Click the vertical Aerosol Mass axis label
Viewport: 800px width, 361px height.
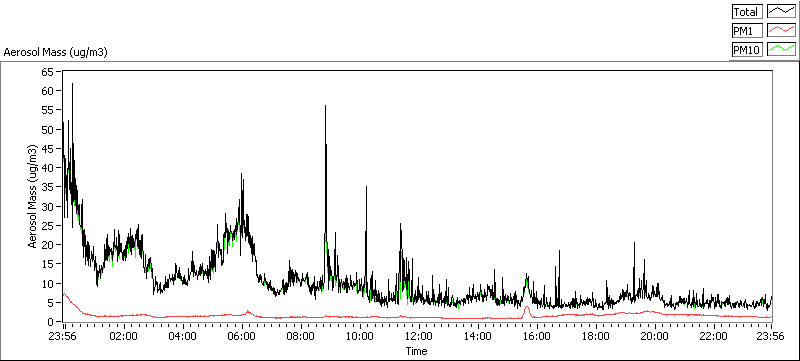32,196
